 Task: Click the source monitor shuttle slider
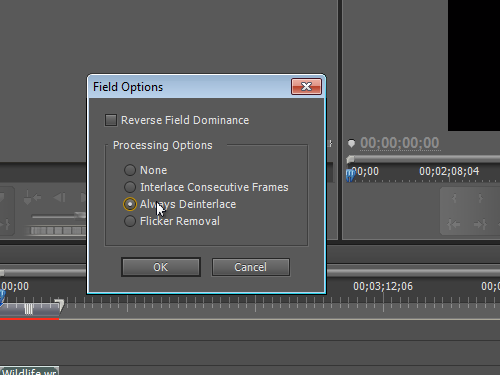pyautogui.click(x=79, y=216)
